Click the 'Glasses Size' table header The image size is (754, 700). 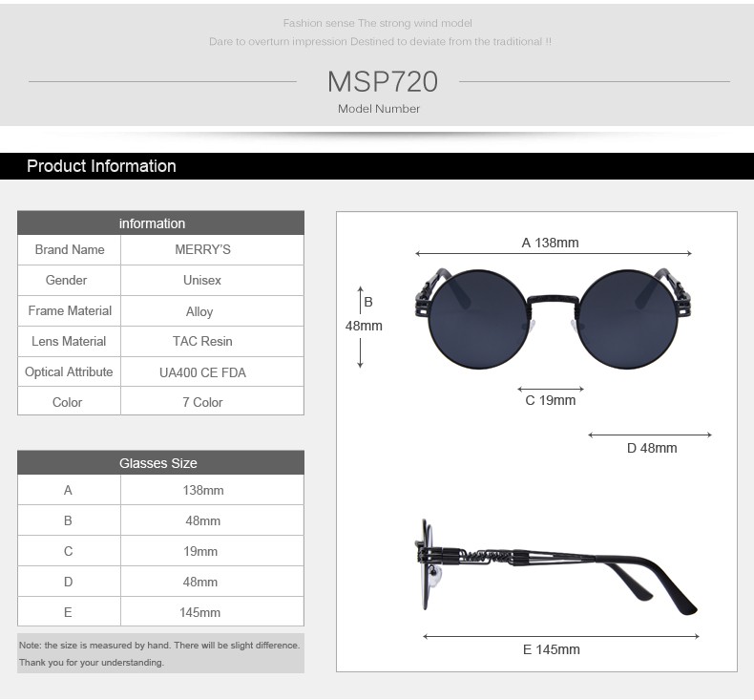(160, 463)
